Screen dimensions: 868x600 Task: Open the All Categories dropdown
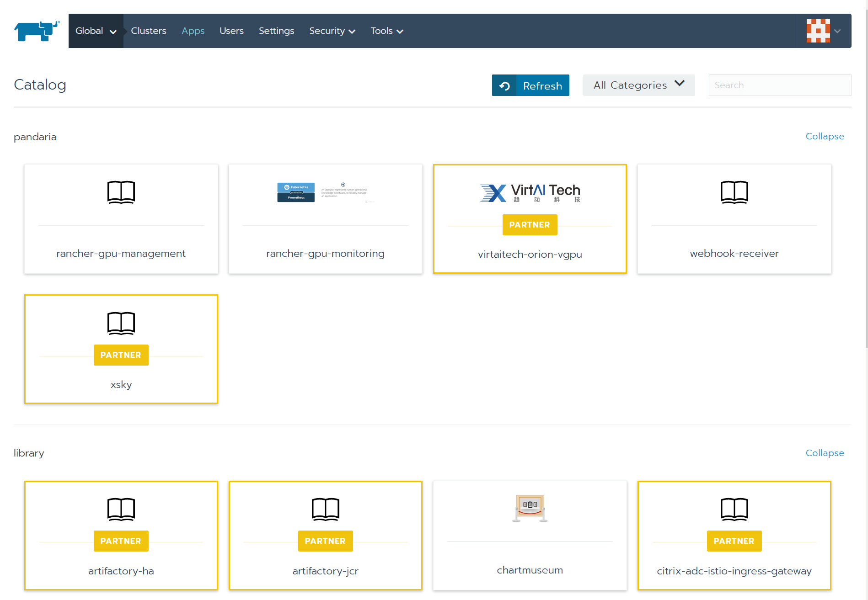638,85
